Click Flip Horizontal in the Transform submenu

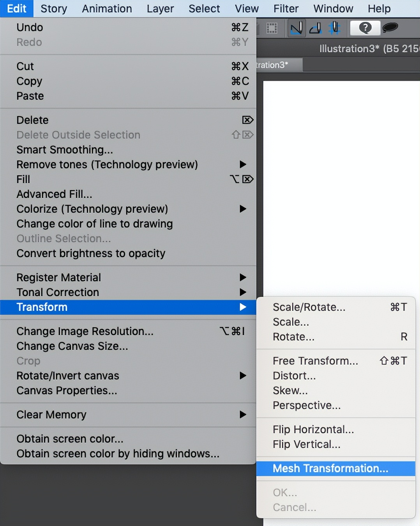tap(313, 429)
